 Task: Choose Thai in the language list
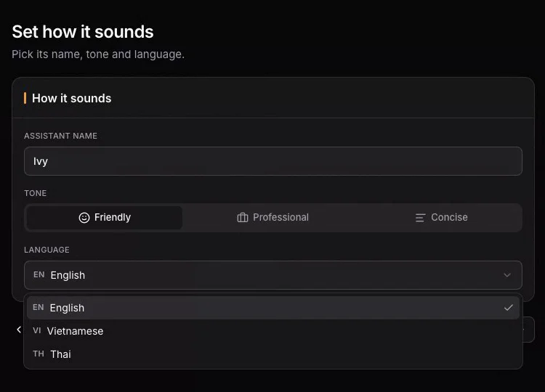[272, 354]
